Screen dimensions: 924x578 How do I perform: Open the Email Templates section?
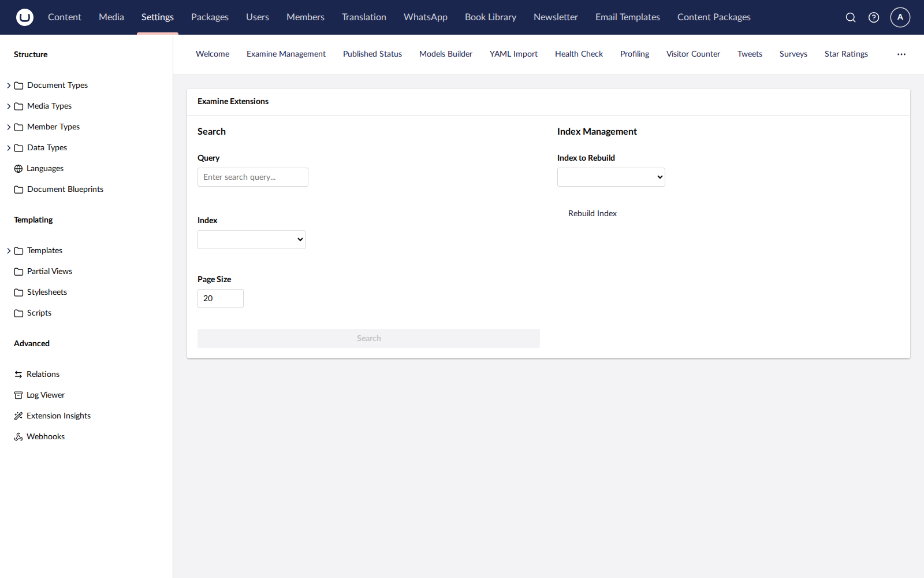click(x=628, y=17)
